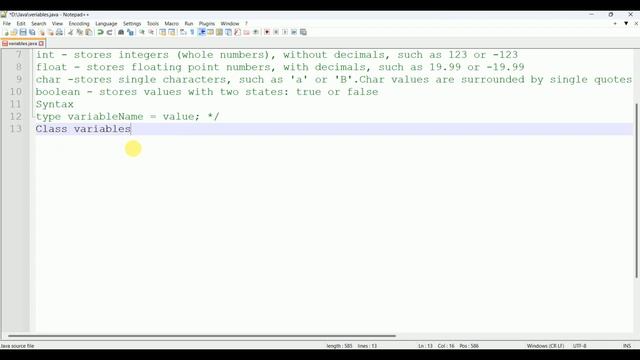Click the Save All toolbar icon
Screen dimensions: 640x360
(32, 32)
